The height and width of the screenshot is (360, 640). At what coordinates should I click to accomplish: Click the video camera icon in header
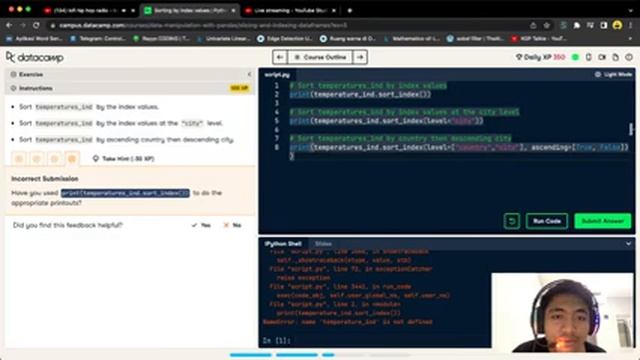tap(602, 57)
